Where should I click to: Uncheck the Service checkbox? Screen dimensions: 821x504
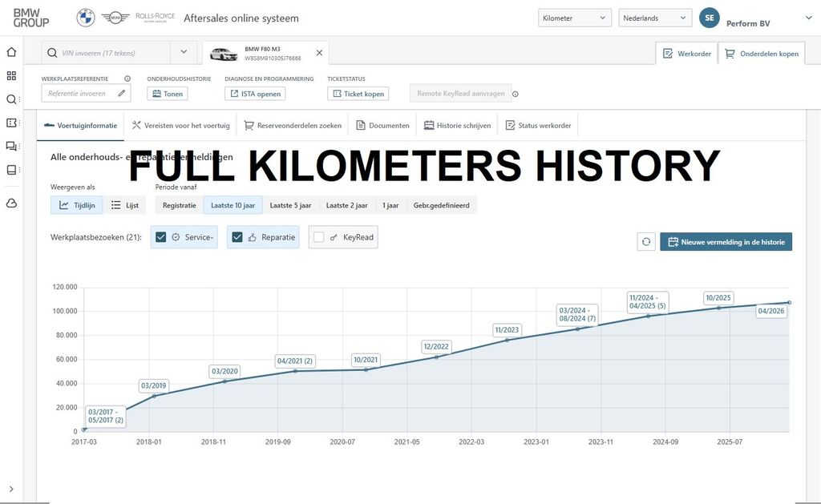click(161, 237)
